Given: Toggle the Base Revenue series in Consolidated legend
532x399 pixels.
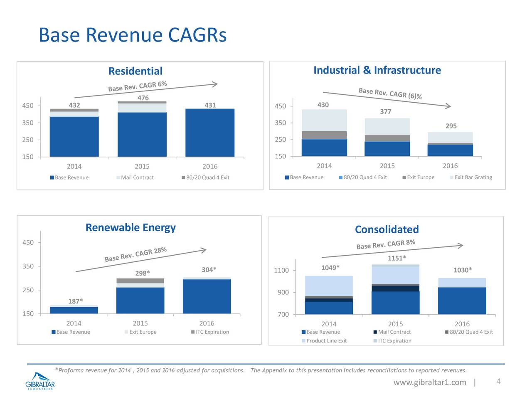Looking at the screenshot, I should click(x=303, y=332).
